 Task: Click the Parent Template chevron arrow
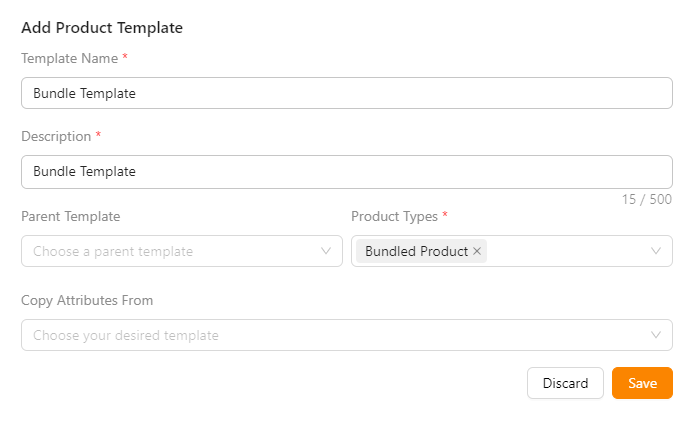326,251
